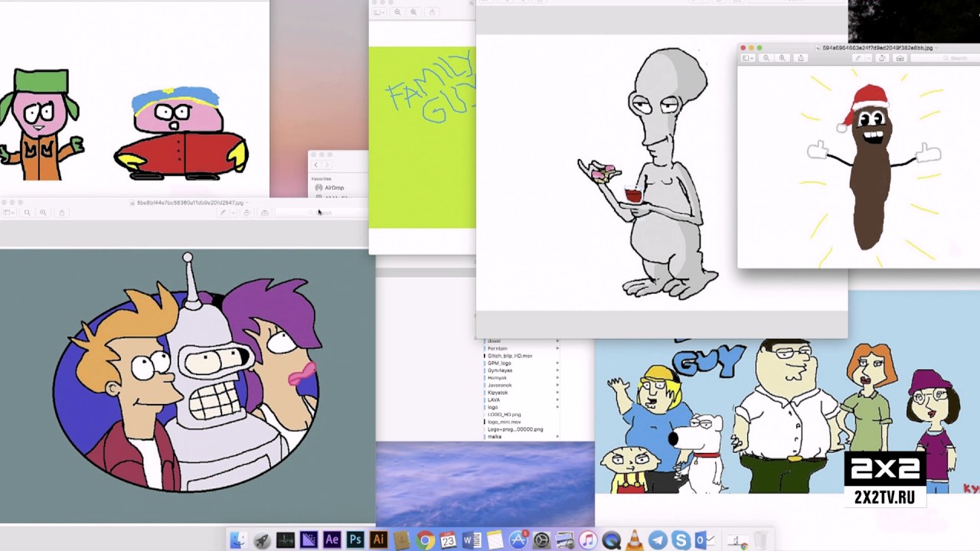The image size is (980, 551).
Task: Launch Adobe After Effects from dock
Action: point(332,540)
